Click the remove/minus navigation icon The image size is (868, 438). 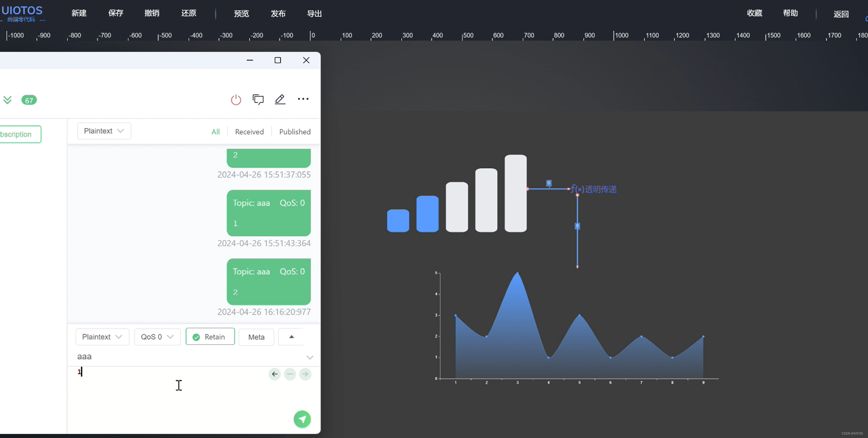coord(290,374)
